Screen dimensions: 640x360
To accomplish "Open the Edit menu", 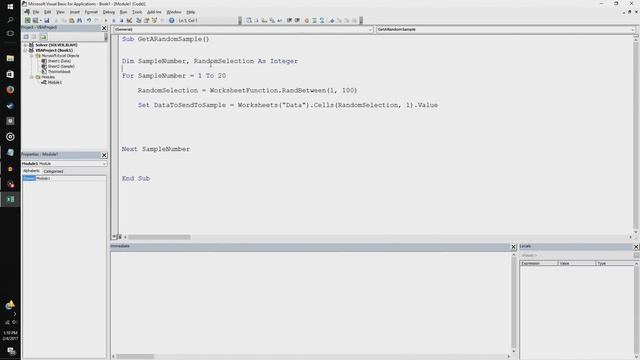I will pyautogui.click(x=48, y=12).
